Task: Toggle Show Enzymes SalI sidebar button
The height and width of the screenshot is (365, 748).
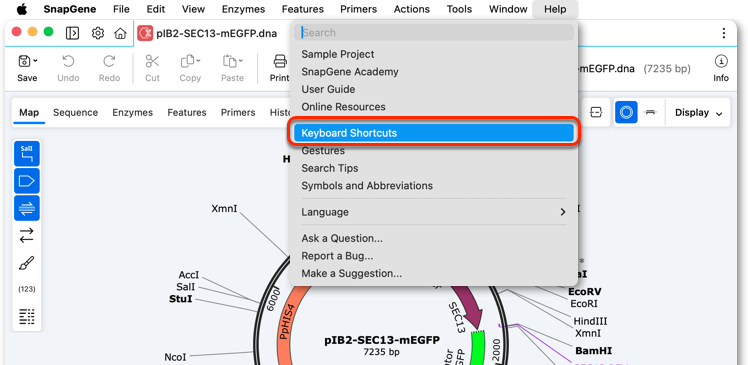Action: click(27, 154)
